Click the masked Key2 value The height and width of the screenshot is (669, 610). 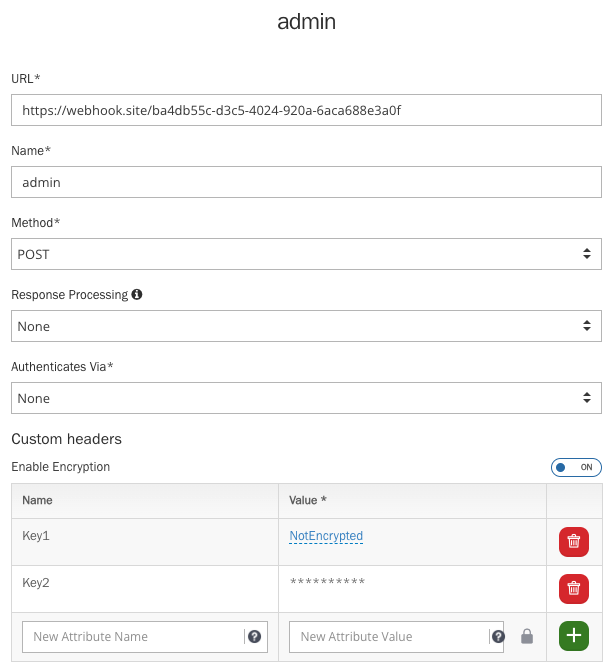pyautogui.click(x=327, y=583)
